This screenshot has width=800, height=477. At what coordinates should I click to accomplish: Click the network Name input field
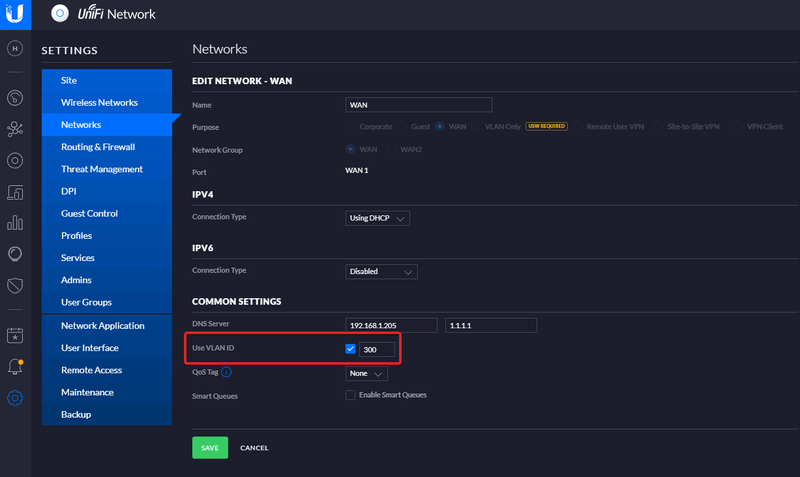click(418, 105)
